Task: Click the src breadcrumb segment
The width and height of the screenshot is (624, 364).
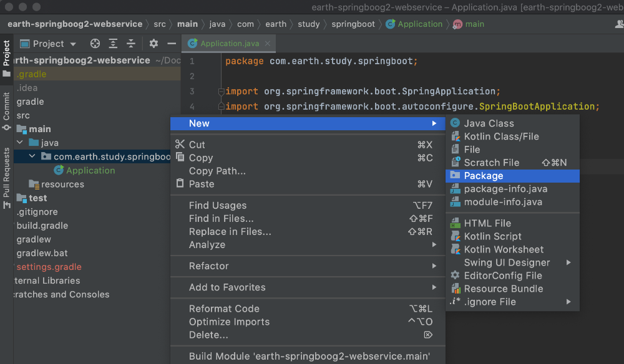Action: point(160,24)
